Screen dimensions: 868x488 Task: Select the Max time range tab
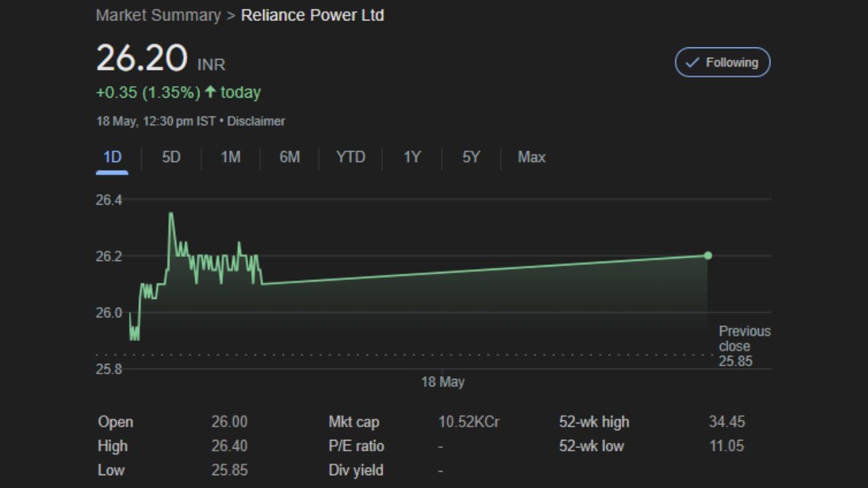(x=532, y=157)
